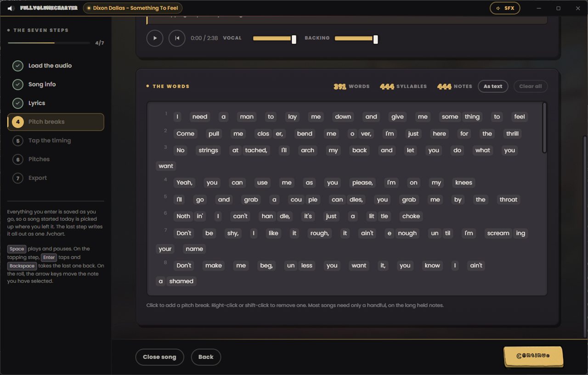Click the word 'thrill' in line 2

512,134
